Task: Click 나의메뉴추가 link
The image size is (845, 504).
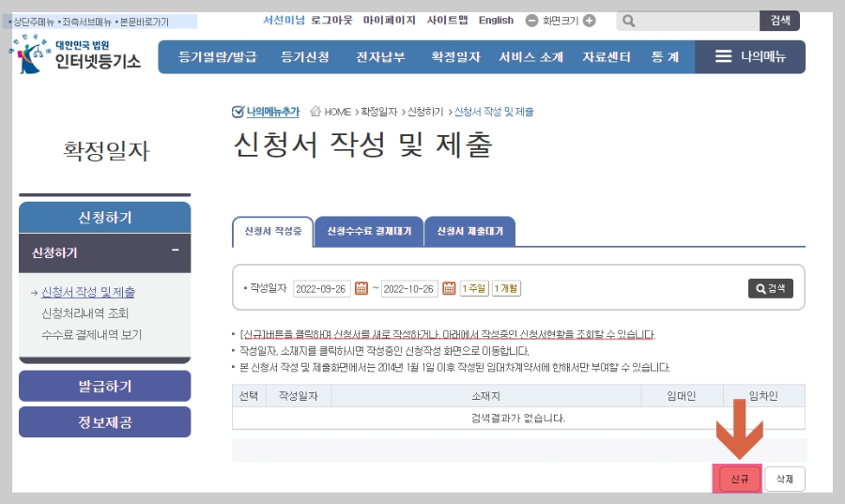Action: point(272,112)
